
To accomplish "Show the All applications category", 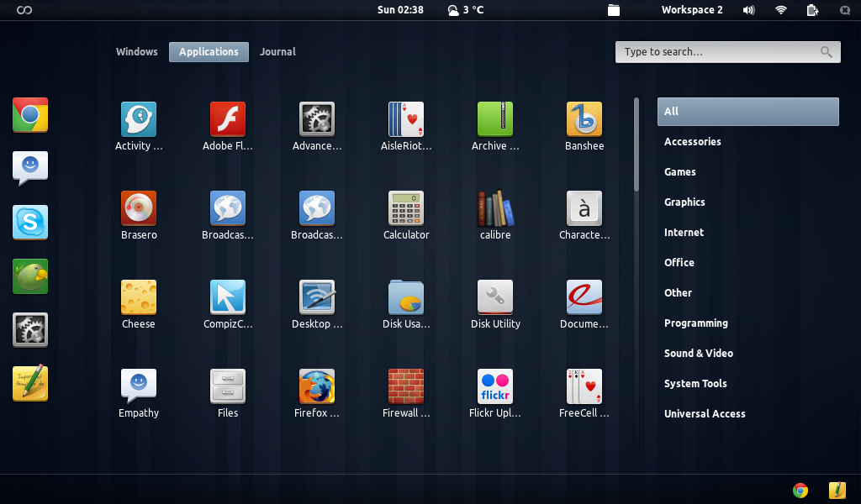I will (x=747, y=112).
